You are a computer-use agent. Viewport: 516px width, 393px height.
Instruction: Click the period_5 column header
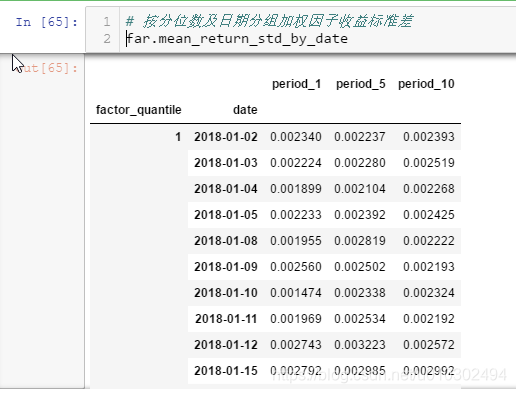[x=360, y=84]
